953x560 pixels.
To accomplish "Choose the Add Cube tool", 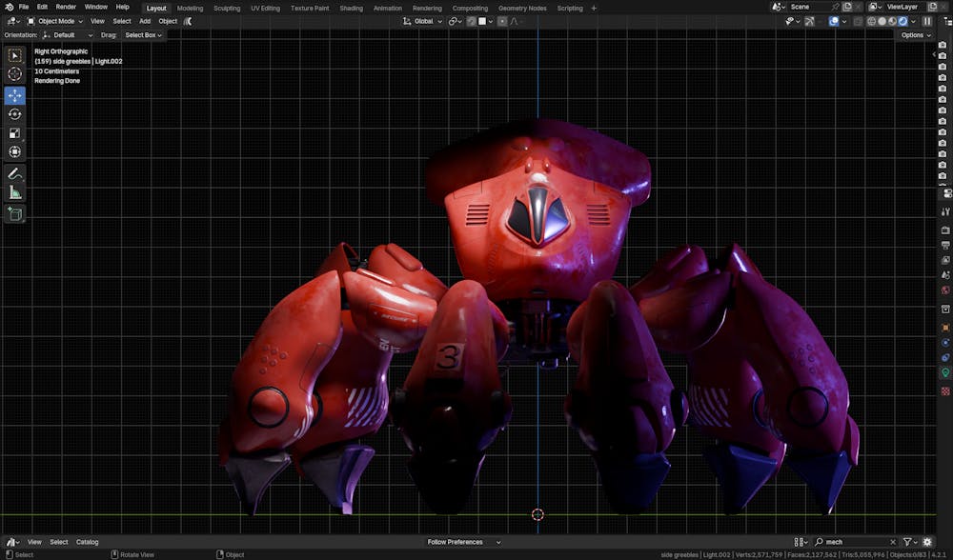I will pos(14,214).
